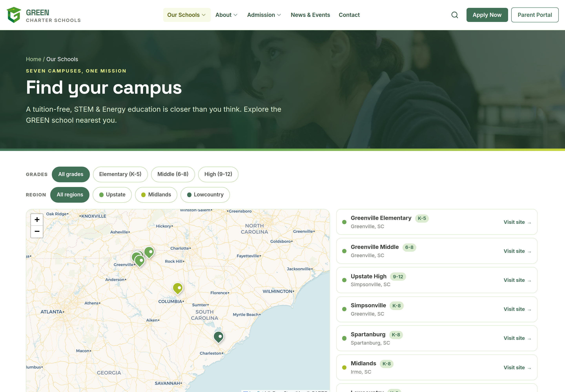Zoom out on the map

pos(37,232)
